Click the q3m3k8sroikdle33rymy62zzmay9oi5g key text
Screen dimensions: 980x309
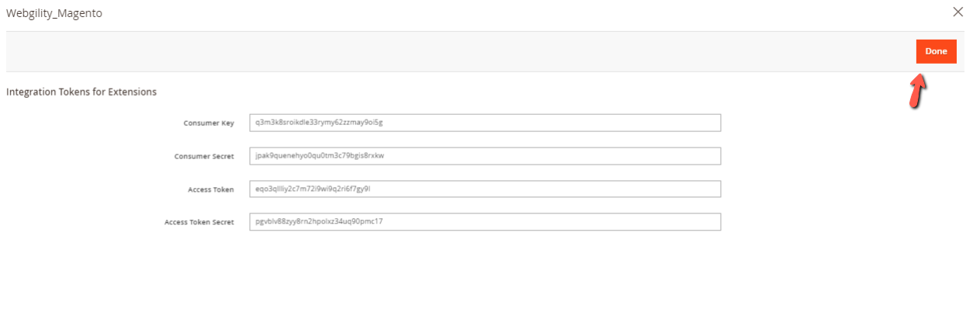pyautogui.click(x=319, y=123)
